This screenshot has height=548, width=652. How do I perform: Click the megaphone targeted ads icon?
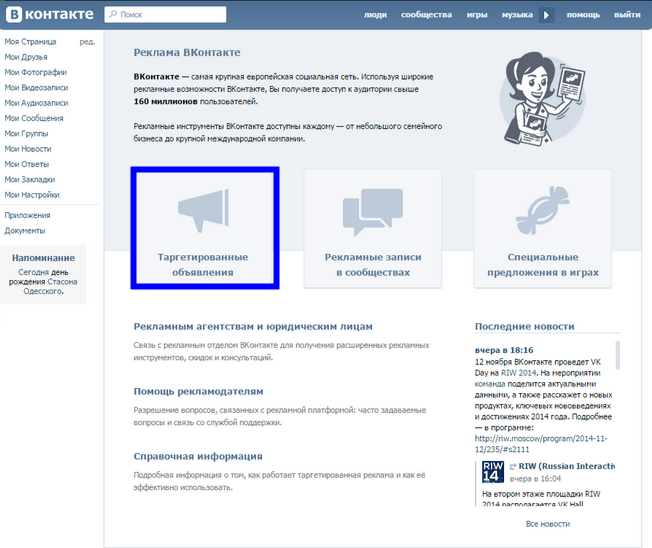203,211
